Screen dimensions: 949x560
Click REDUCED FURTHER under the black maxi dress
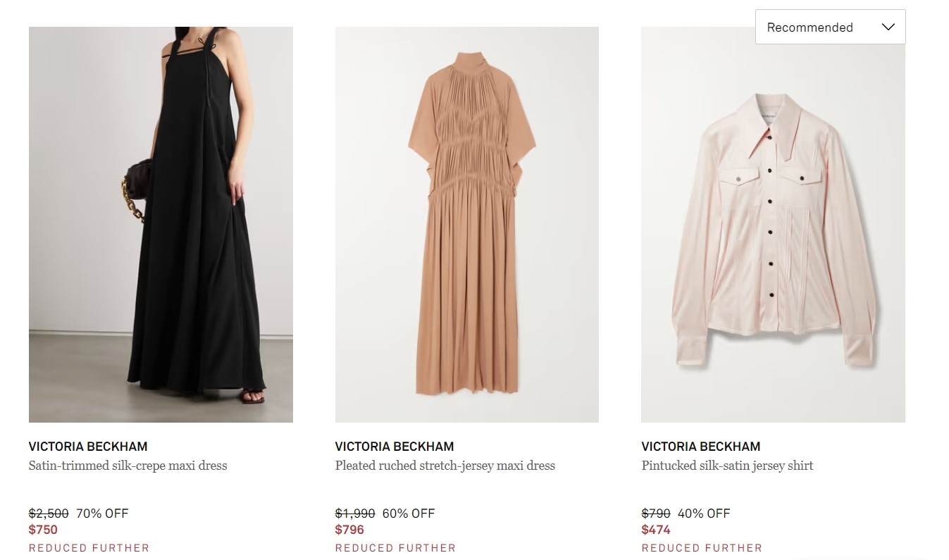89,547
